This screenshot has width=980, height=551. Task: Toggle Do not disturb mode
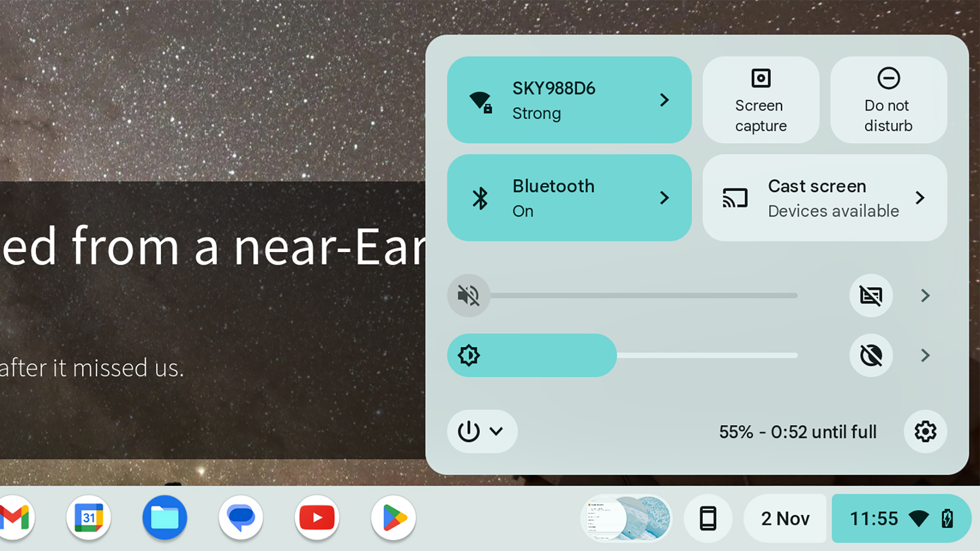click(x=888, y=99)
